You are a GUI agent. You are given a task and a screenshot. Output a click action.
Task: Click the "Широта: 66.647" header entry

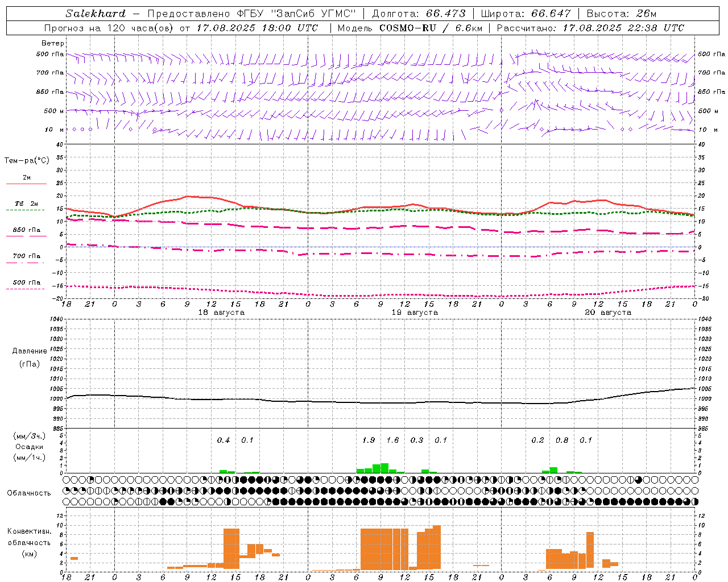tap(526, 14)
